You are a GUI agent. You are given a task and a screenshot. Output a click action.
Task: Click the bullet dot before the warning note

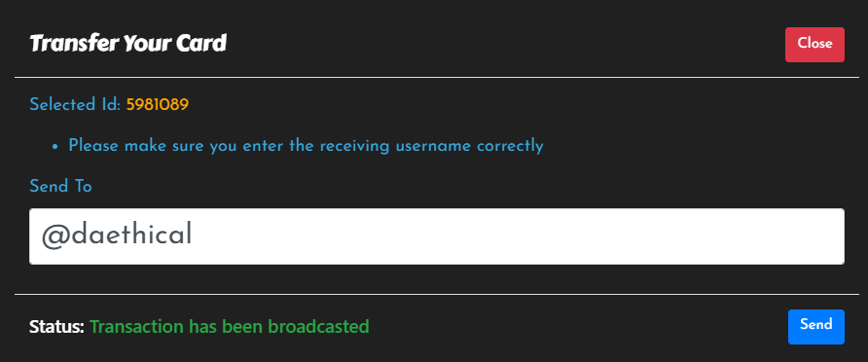54,147
